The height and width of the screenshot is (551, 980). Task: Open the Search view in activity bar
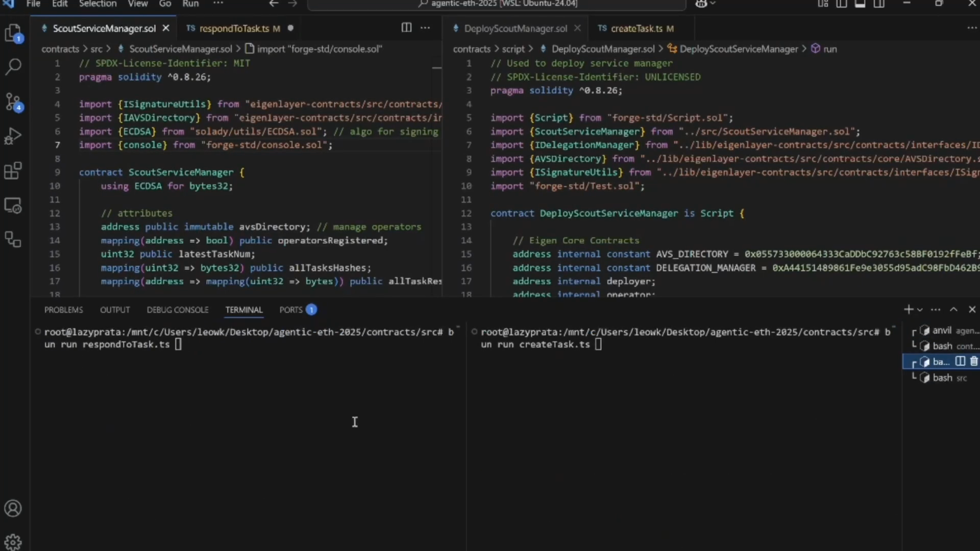click(x=13, y=66)
